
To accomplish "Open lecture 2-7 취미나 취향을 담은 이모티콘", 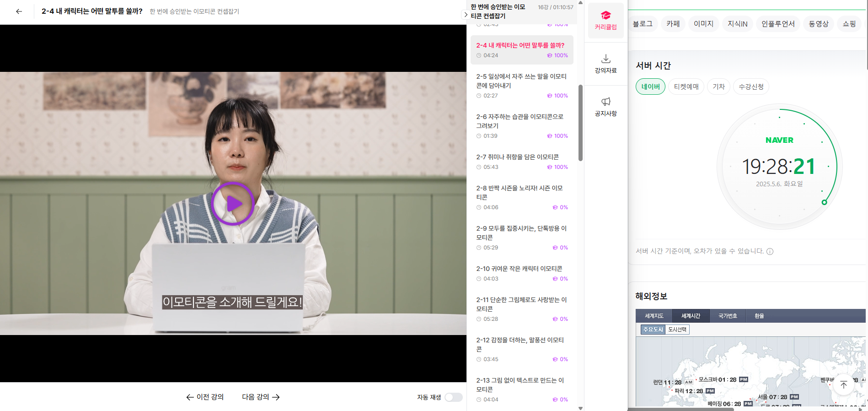I will (x=522, y=162).
